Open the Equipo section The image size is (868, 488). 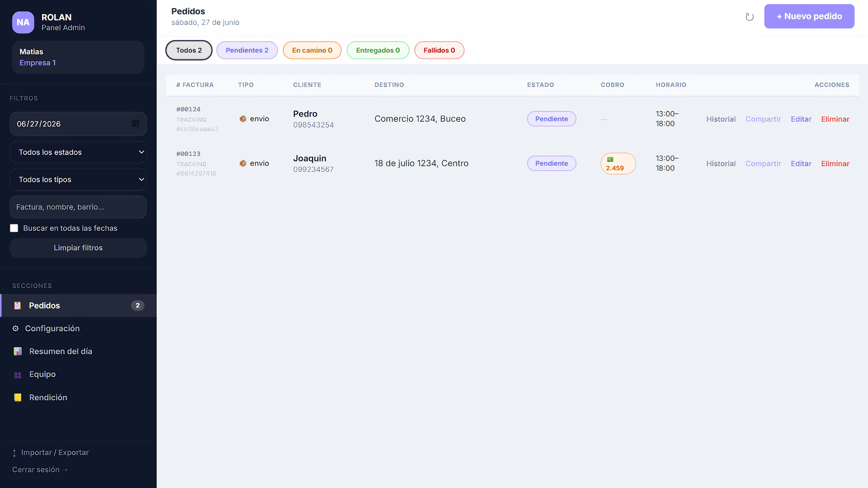78,374
